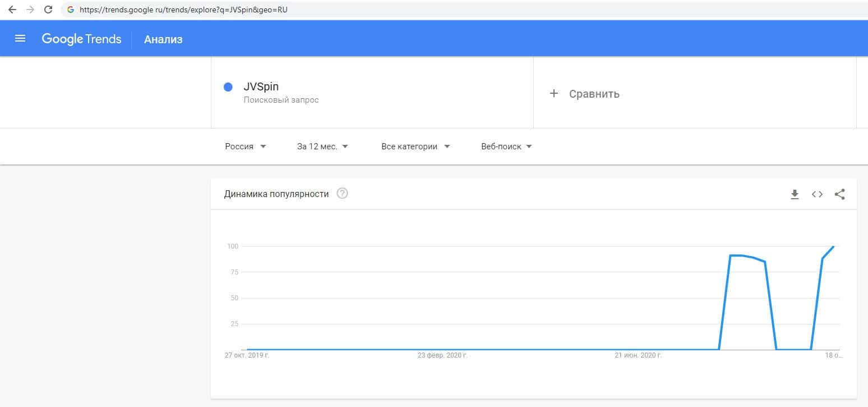The image size is (868, 407).
Task: Expand the Все категории dropdown
Action: 415,147
